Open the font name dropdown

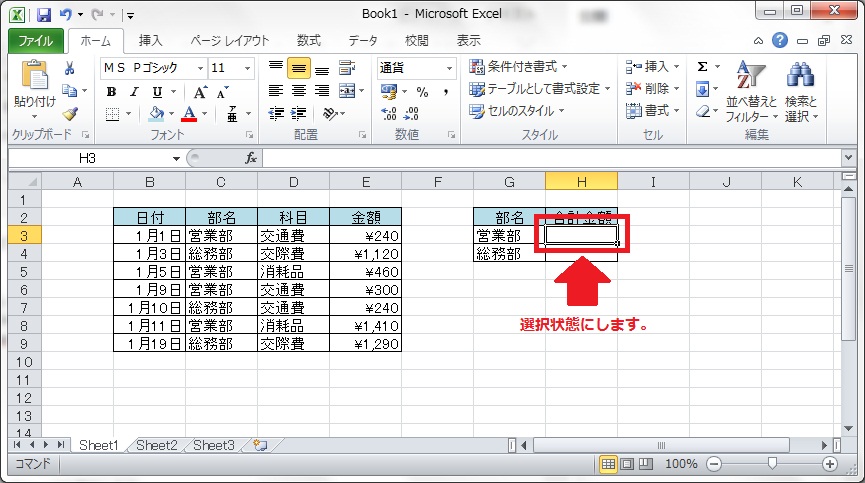click(200, 68)
